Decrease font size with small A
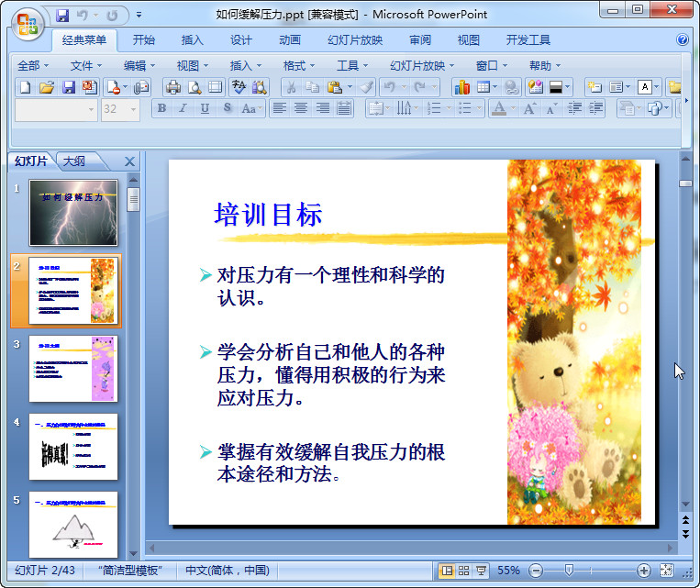This screenshot has width=700, height=588. pyautogui.click(x=550, y=108)
